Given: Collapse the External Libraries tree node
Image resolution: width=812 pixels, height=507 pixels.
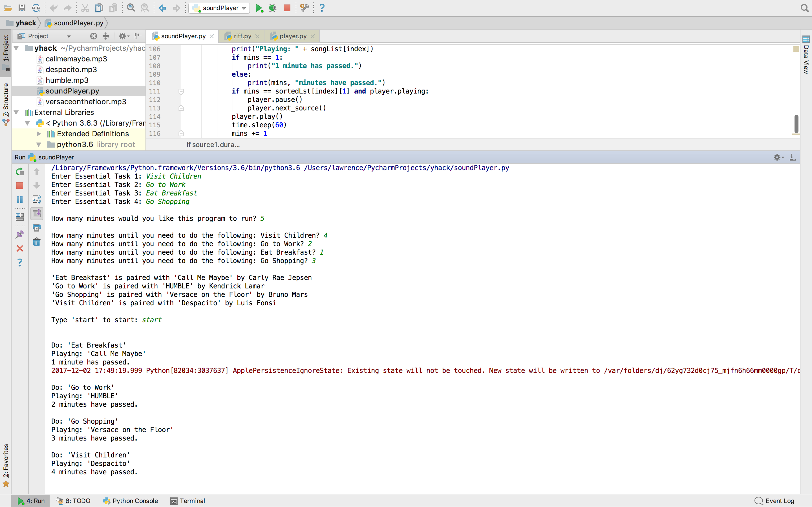Looking at the screenshot, I should (16, 112).
